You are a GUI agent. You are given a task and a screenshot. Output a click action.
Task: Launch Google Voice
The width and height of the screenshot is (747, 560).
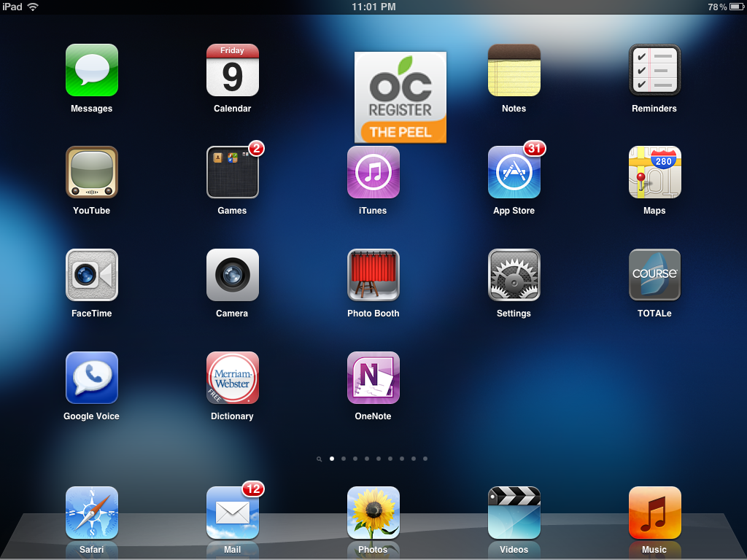tap(91, 378)
